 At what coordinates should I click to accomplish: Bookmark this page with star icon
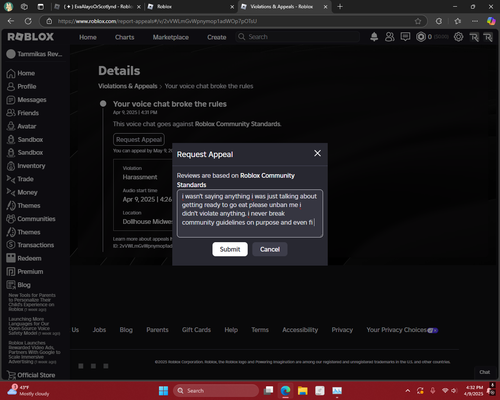(x=418, y=21)
